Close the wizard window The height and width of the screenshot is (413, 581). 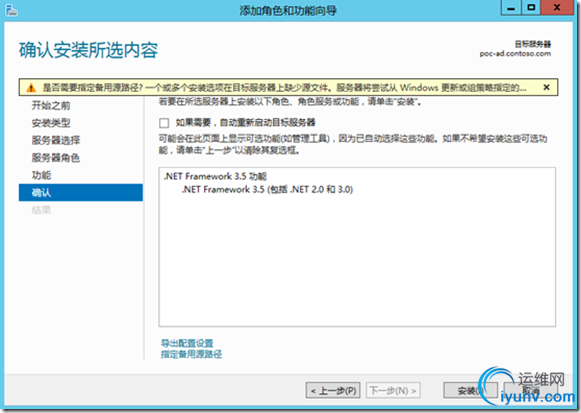pos(557,8)
